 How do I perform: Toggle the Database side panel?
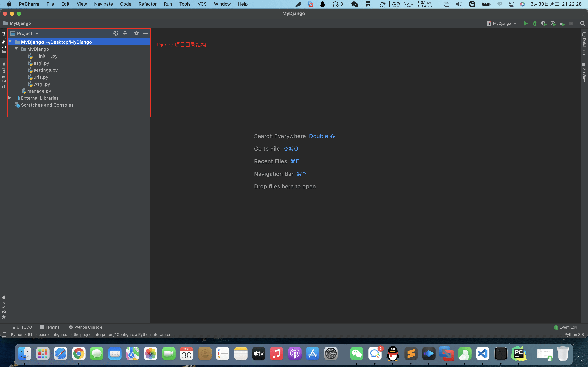(x=584, y=44)
